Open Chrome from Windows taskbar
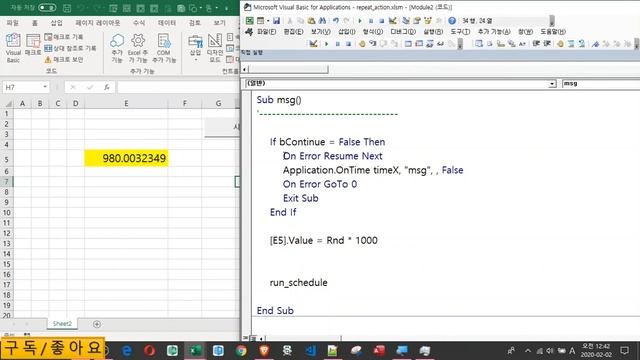This screenshot has width=640, height=360. click(241, 350)
